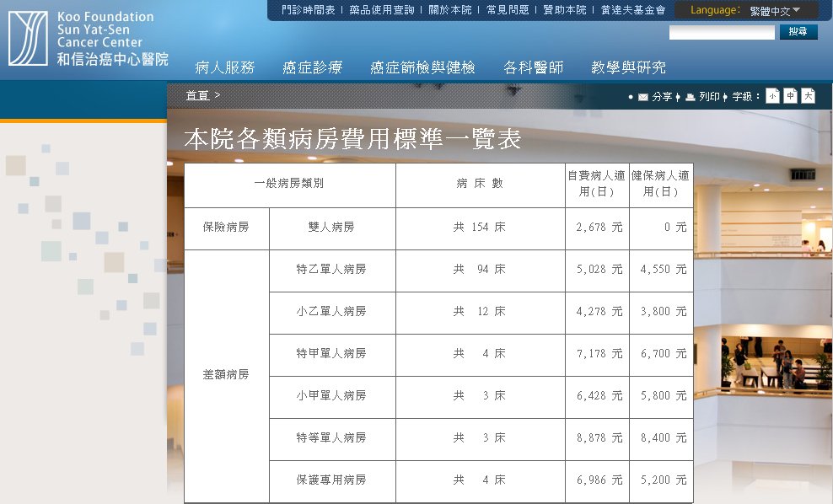Click the 共 94 床 cell
The height and width of the screenshot is (504, 833).
[481, 271]
